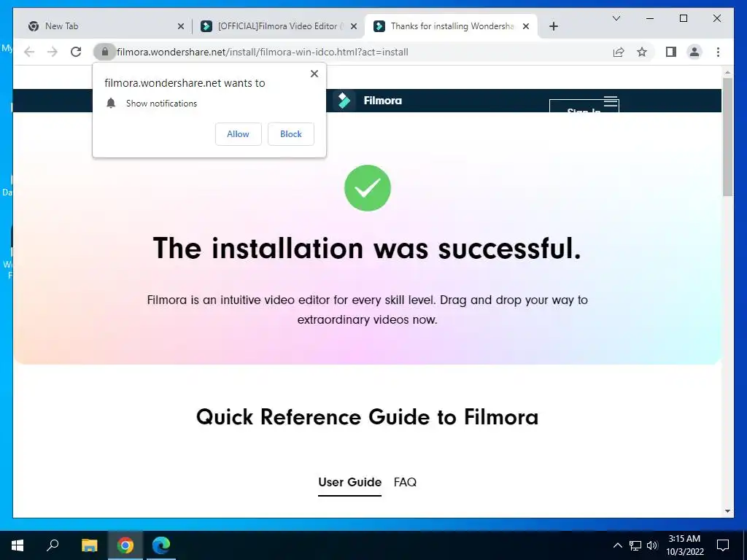This screenshot has width=747, height=560.
Task: Close the New Tab tab
Action: point(181,26)
